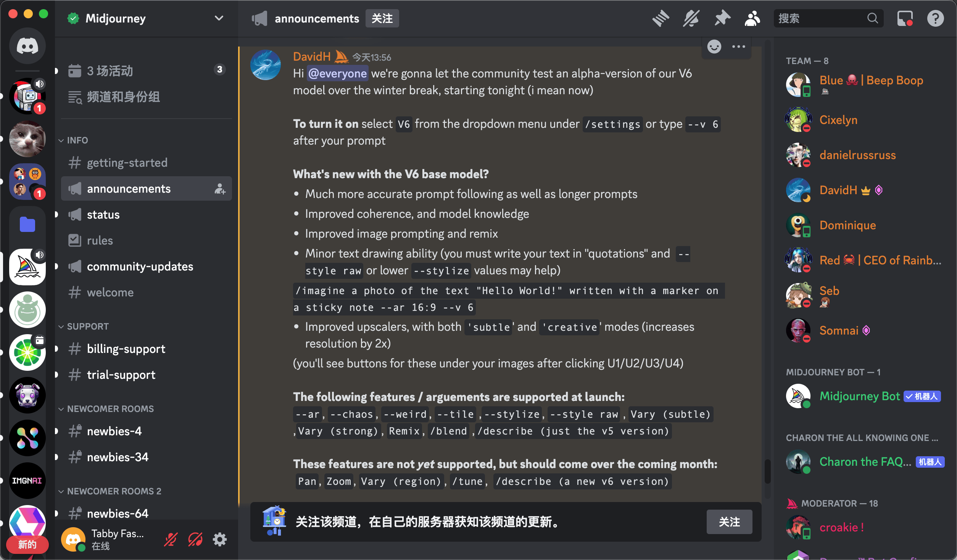This screenshot has width=957, height=560.
Task: Collapse the INFO category
Action: tap(74, 140)
